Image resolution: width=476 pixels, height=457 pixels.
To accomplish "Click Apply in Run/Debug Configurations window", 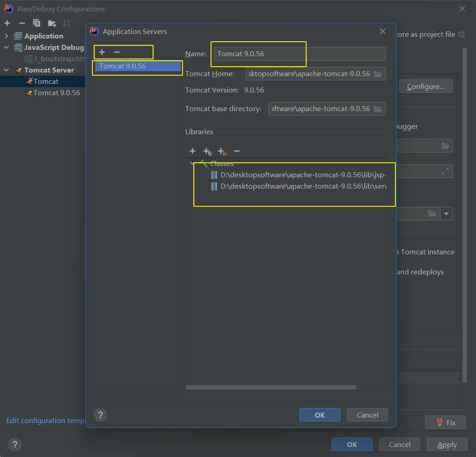I will tap(447, 444).
